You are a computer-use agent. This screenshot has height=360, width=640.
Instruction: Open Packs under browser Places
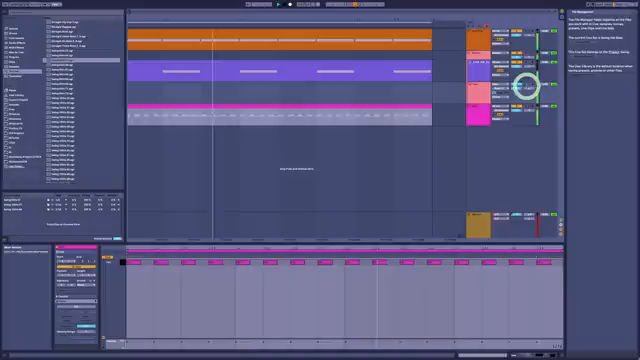[x=12, y=90]
